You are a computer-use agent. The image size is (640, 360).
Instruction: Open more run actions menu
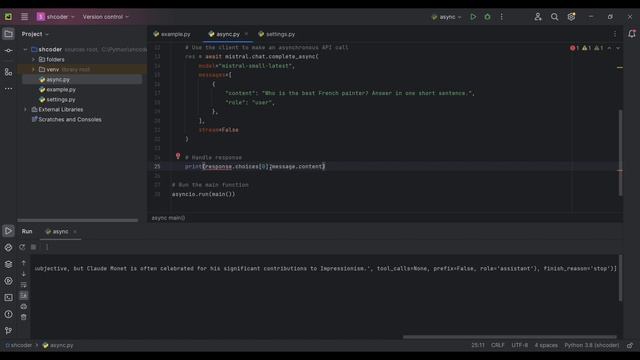point(502,17)
